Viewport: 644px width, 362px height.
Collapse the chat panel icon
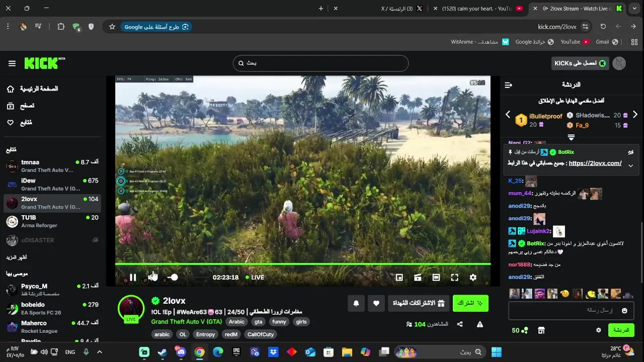tap(508, 85)
